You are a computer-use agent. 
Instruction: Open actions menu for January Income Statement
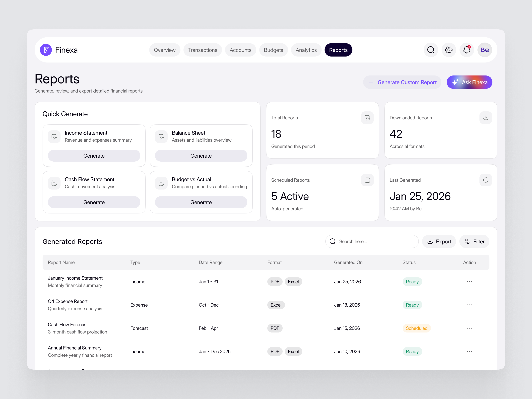tap(469, 281)
